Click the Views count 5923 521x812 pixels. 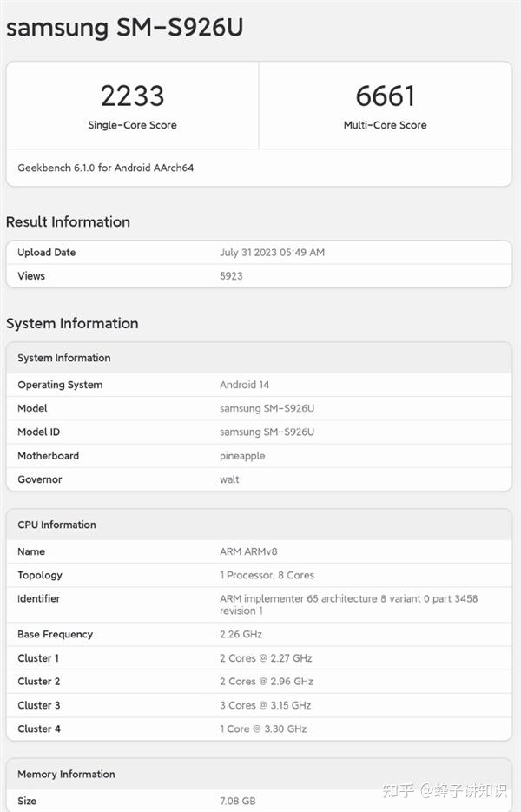pos(231,276)
